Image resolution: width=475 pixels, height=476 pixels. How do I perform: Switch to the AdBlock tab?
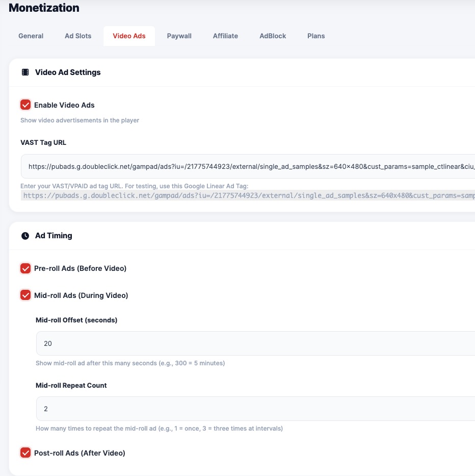tap(273, 36)
